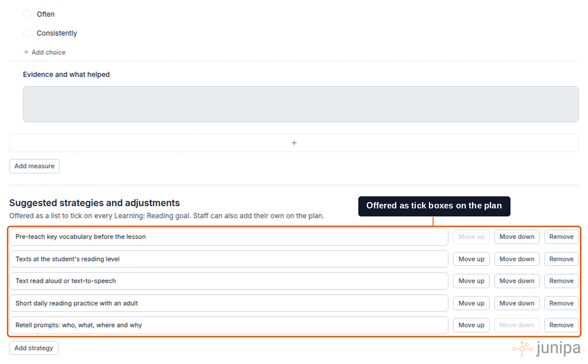Edit the Pre-teach key vocabulary strategy field

(229, 237)
